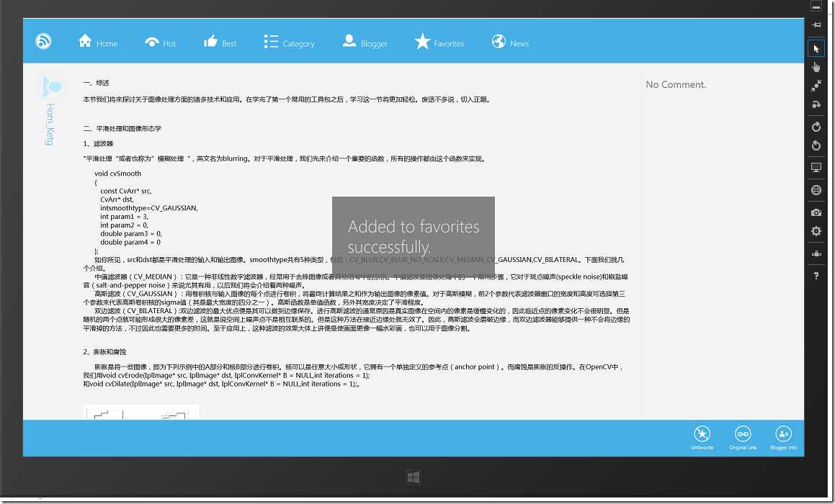Minimize the simulator window
The height and width of the screenshot is (504, 835).
coord(816,6)
